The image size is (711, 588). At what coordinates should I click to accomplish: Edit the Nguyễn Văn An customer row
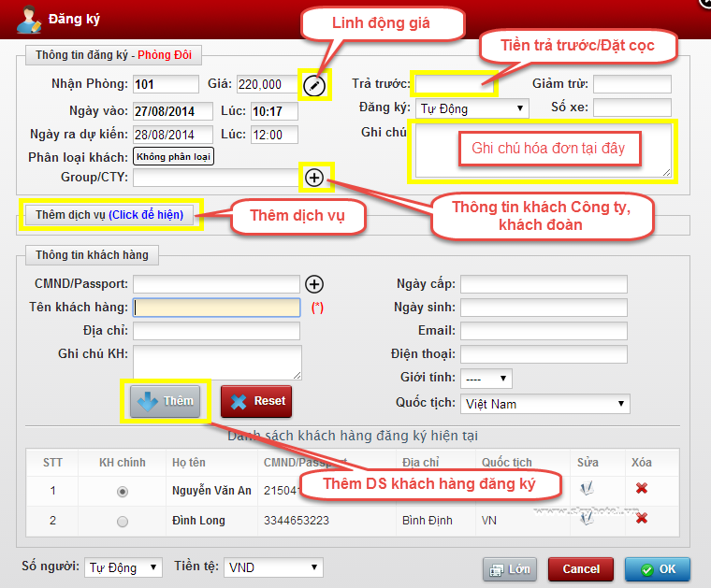[587, 488]
